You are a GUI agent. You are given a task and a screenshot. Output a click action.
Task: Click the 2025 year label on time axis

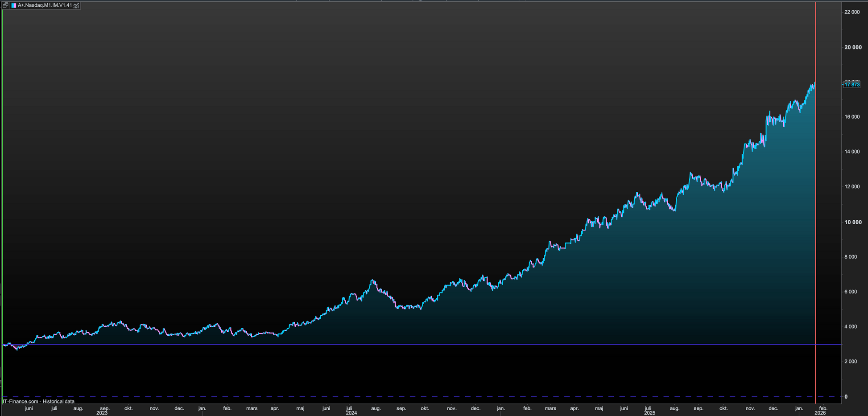(x=649, y=413)
